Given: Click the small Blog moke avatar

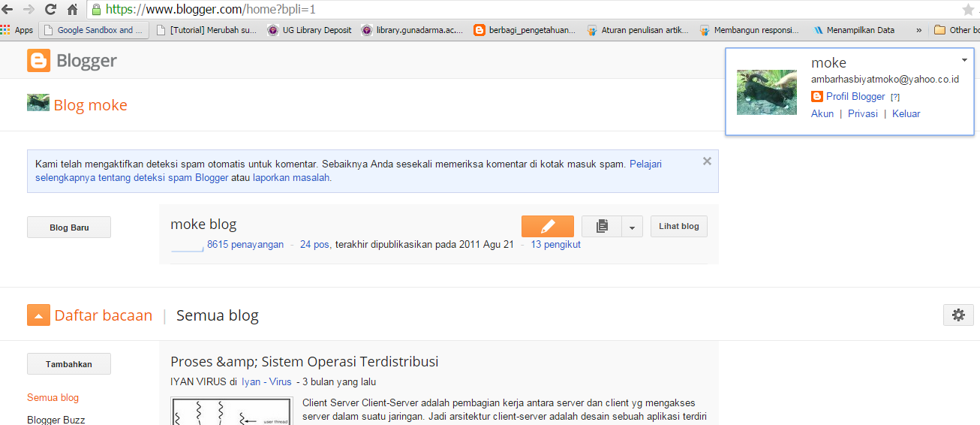Looking at the screenshot, I should pyautogui.click(x=38, y=103).
